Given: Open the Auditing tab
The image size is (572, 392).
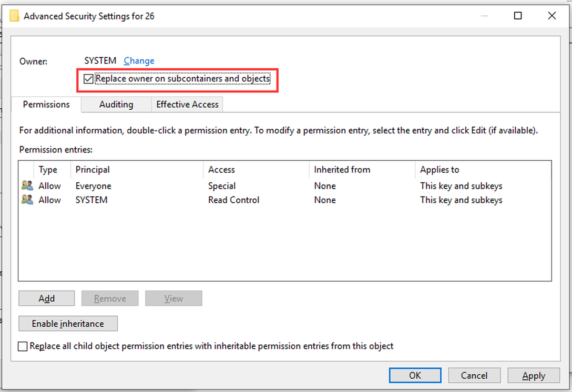Looking at the screenshot, I should click(x=116, y=104).
